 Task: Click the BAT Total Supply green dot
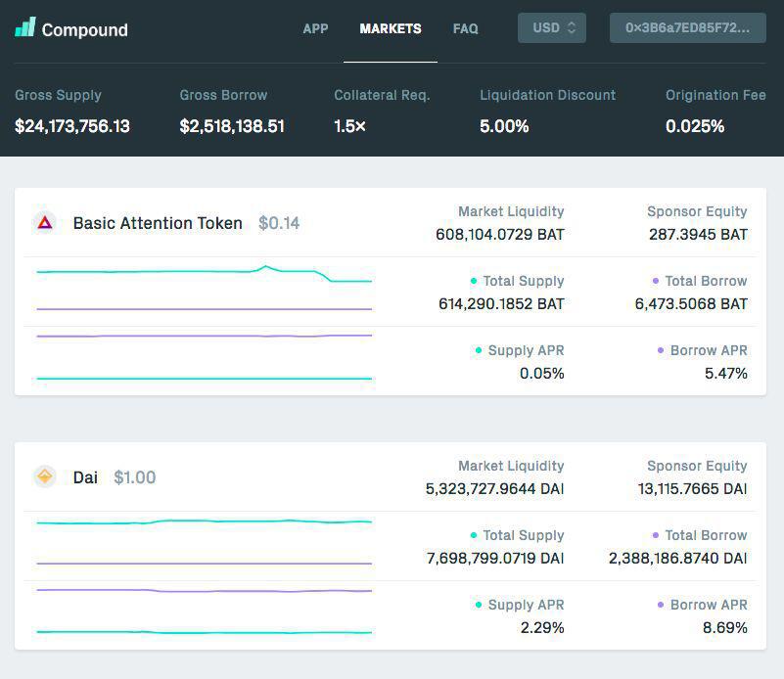474,281
